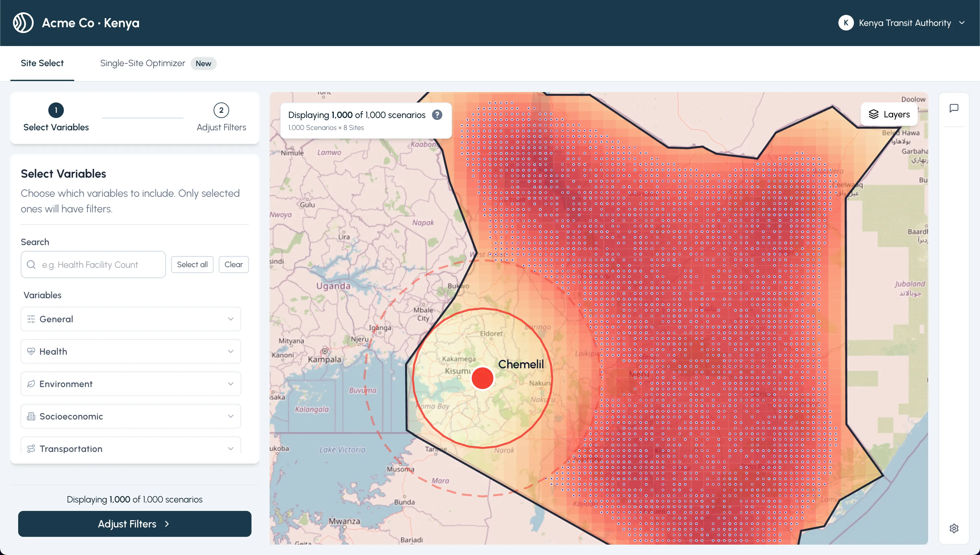Open map settings gear icon
This screenshot has width=980, height=555.
(x=954, y=528)
